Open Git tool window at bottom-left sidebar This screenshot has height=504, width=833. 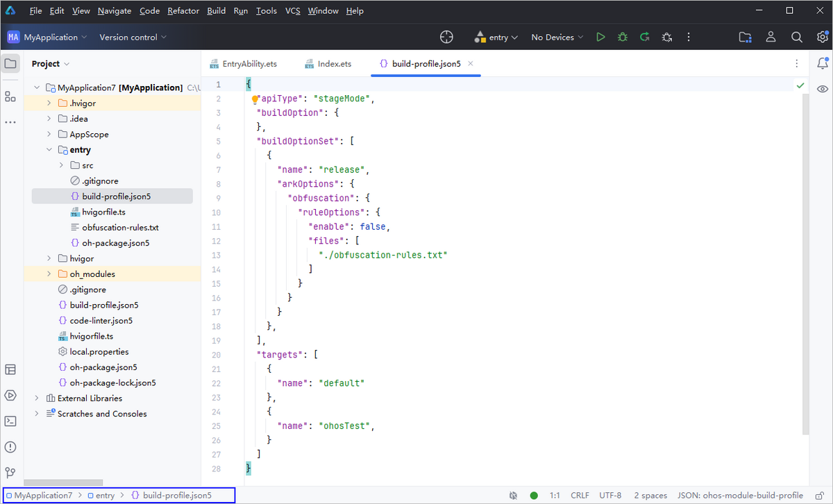10,472
